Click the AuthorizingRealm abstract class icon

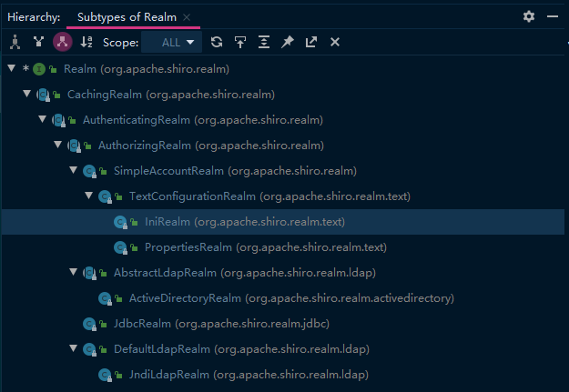(x=74, y=146)
